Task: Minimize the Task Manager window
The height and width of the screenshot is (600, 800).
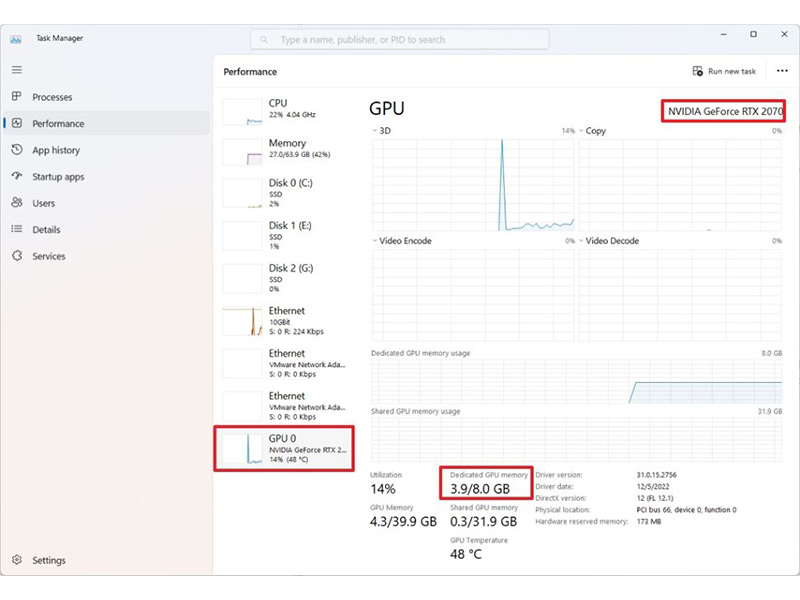Action: [723, 34]
